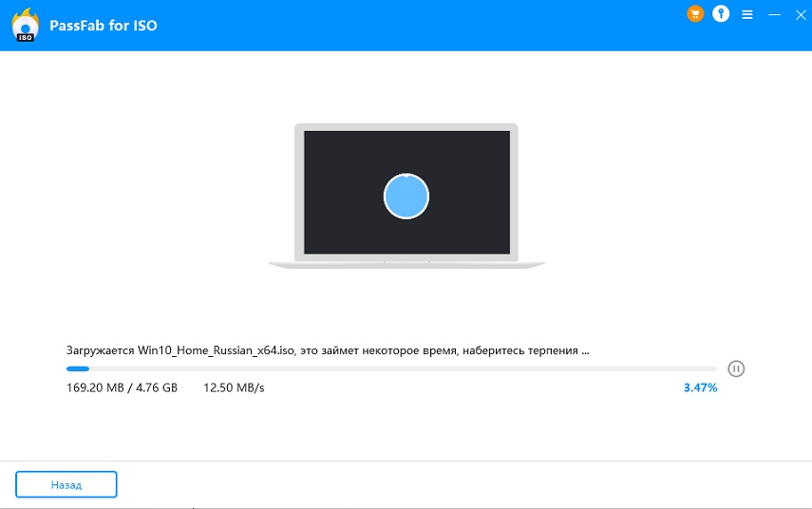The height and width of the screenshot is (509, 812).
Task: Pause the ISO download
Action: click(736, 368)
